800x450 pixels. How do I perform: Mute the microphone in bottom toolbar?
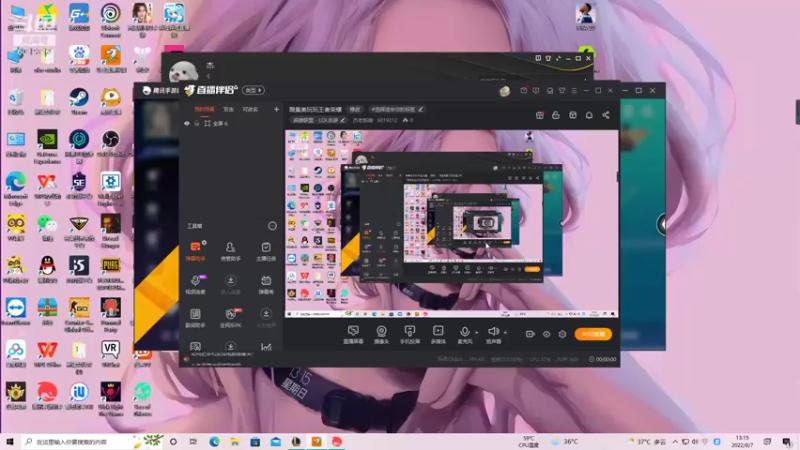pos(464,335)
